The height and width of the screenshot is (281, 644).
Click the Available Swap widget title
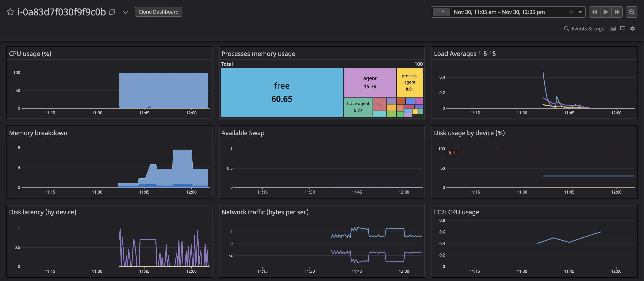[243, 133]
